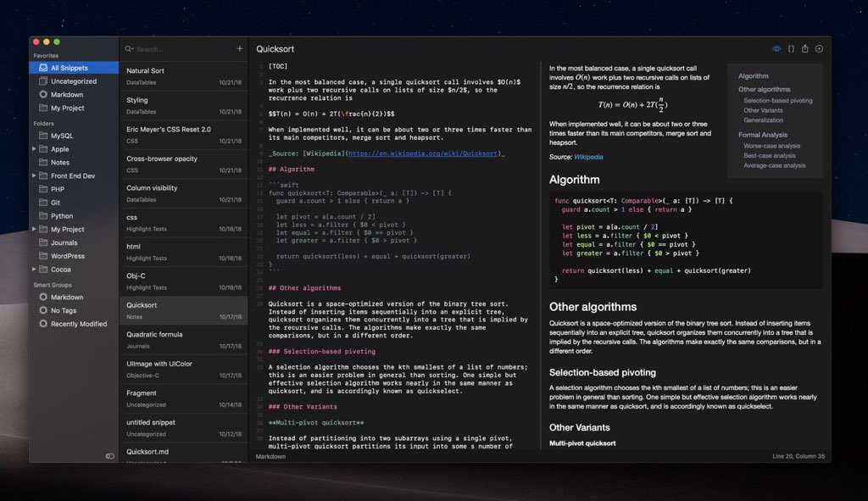Image resolution: width=868 pixels, height=501 pixels.
Task: Open the Obj-C snippet
Action: pyautogui.click(x=184, y=281)
